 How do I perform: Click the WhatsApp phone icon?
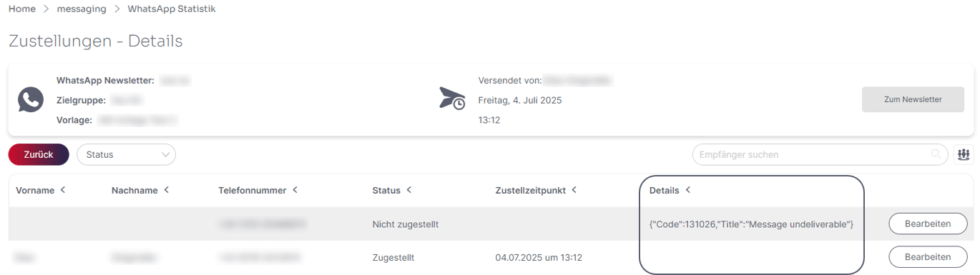click(30, 100)
